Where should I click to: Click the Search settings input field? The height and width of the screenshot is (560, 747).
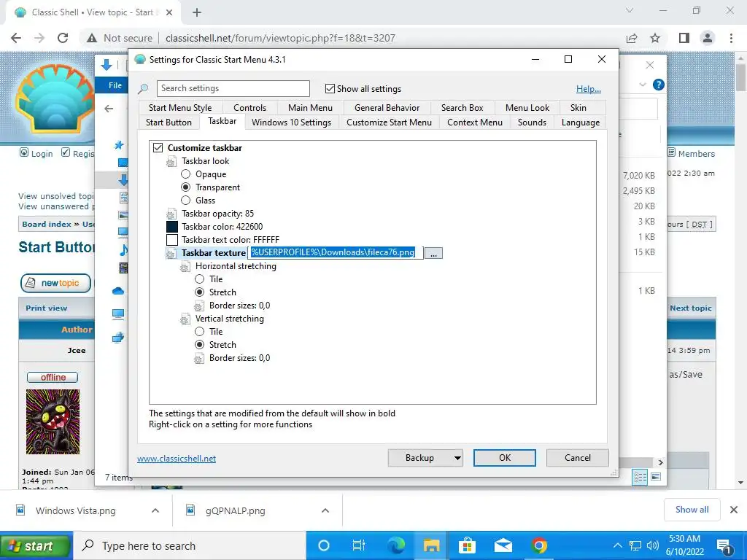pos(233,88)
